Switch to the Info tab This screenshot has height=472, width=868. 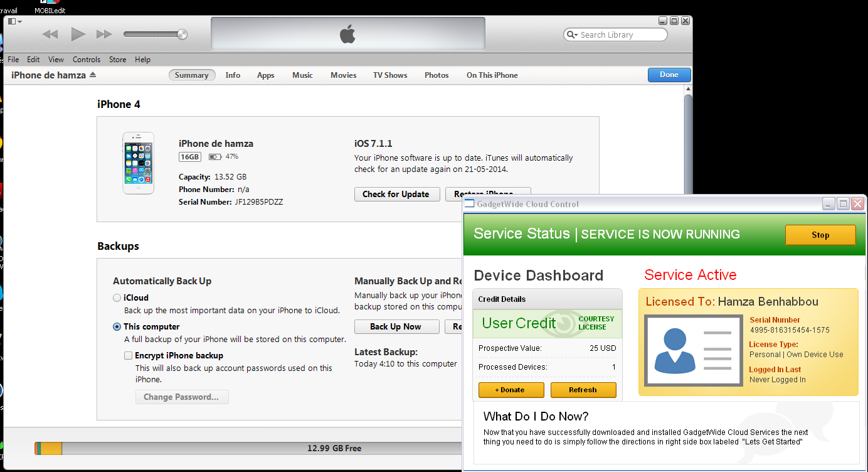233,75
